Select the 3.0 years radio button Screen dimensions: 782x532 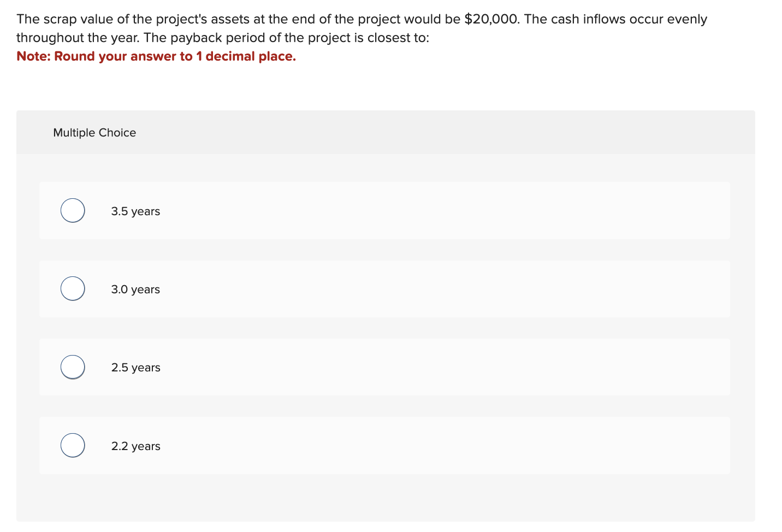tap(72, 288)
